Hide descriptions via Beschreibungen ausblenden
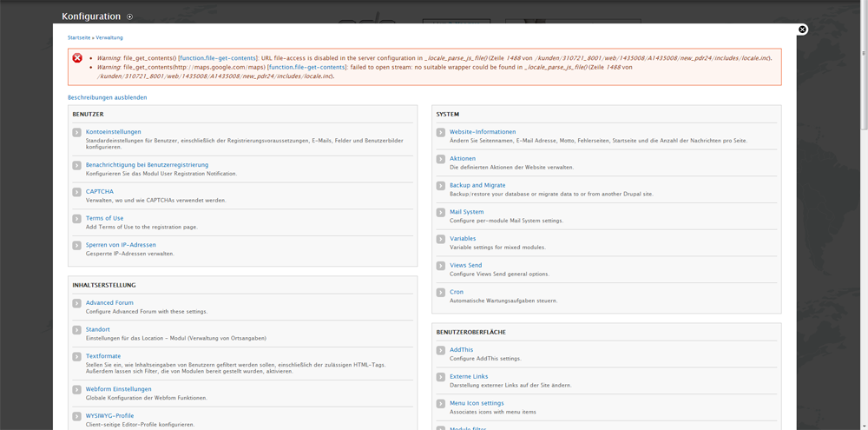 click(x=107, y=97)
